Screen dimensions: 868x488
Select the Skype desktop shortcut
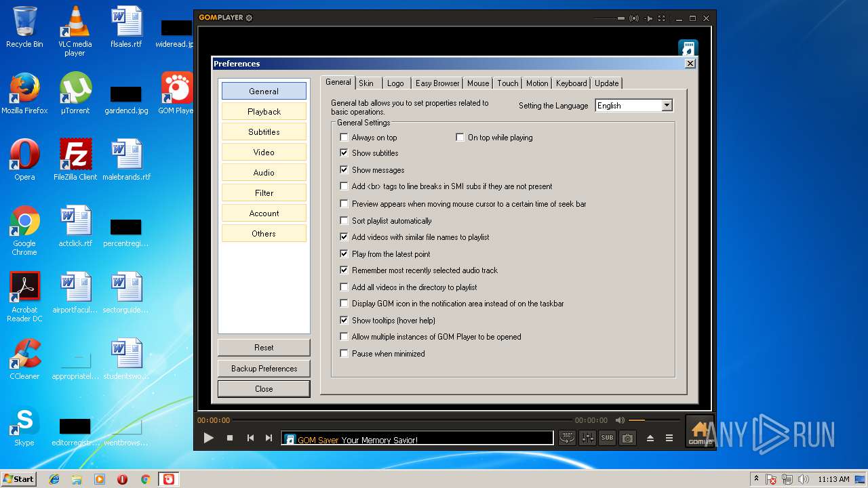[x=24, y=426]
